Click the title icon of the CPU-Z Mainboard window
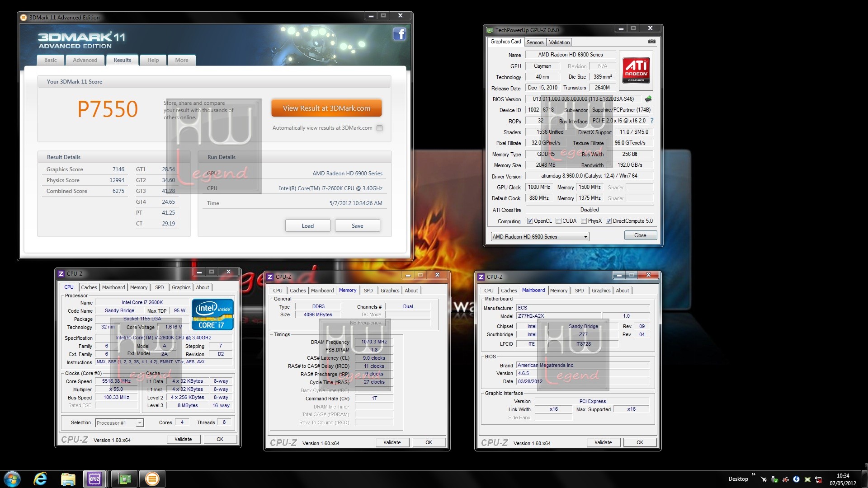Viewport: 868px width, 488px height. (x=481, y=277)
